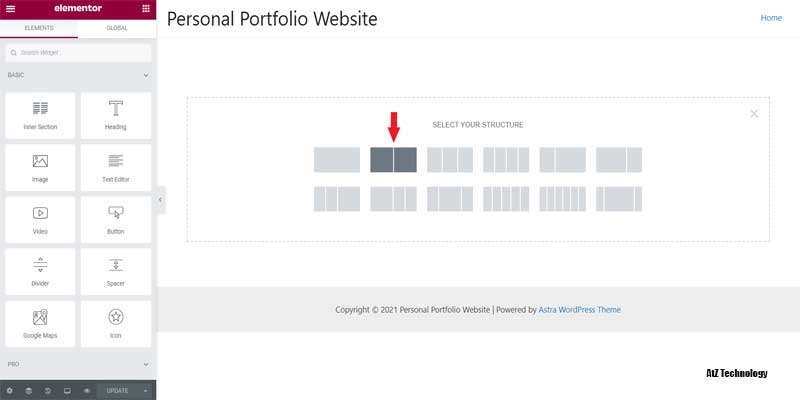Toggle preview changes eye icon
This screenshot has width=800, height=400.
[x=87, y=390]
